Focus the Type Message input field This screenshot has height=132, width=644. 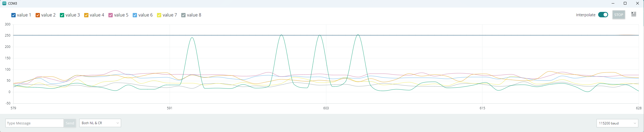35,123
